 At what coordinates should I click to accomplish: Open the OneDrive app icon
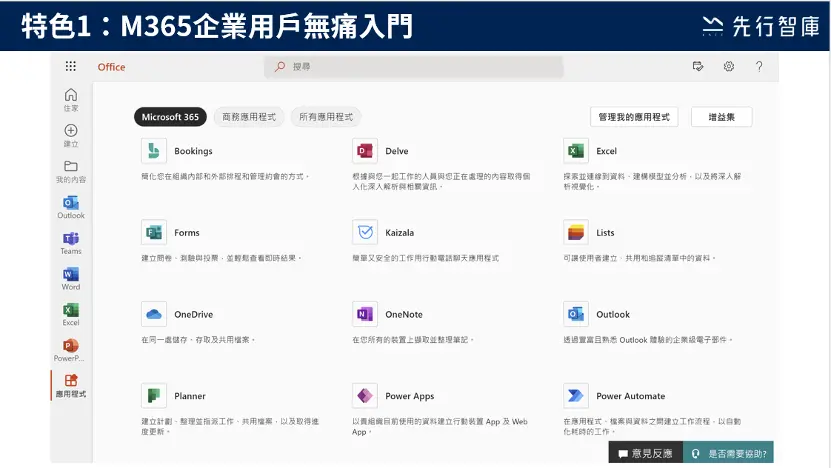pyautogui.click(x=154, y=314)
